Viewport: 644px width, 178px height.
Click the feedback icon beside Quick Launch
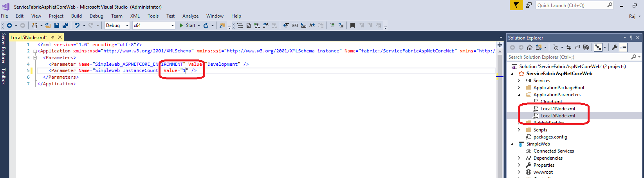click(529, 5)
